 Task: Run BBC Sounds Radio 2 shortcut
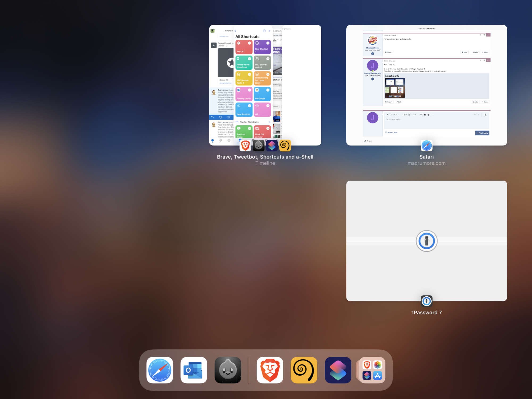pos(244,78)
